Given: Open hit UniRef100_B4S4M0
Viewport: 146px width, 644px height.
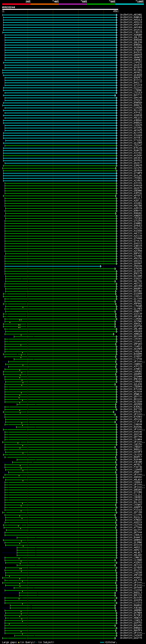Looking at the screenshot, I should point(131,625).
